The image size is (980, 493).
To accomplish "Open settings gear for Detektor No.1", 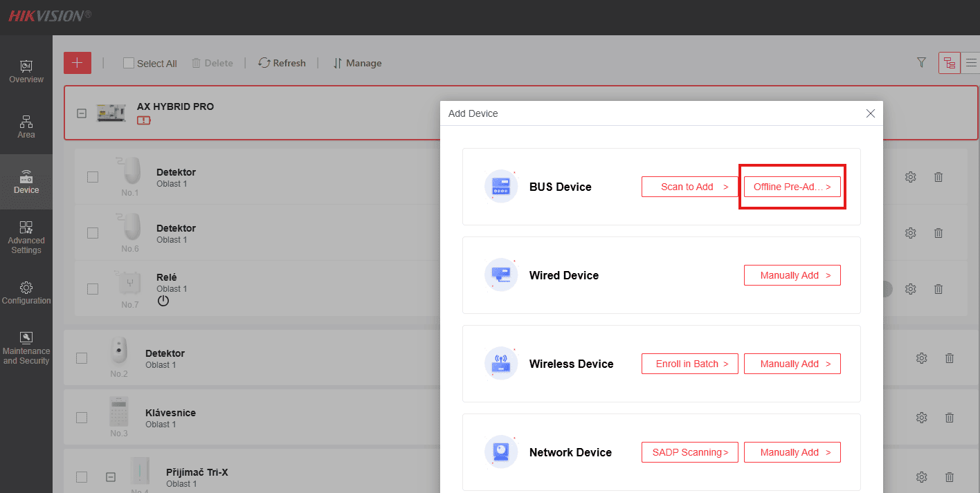I will (x=911, y=177).
